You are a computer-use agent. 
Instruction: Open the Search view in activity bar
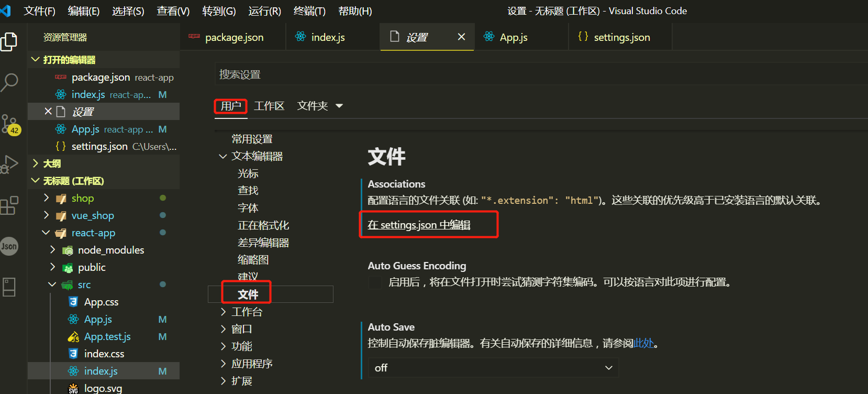[x=9, y=82]
